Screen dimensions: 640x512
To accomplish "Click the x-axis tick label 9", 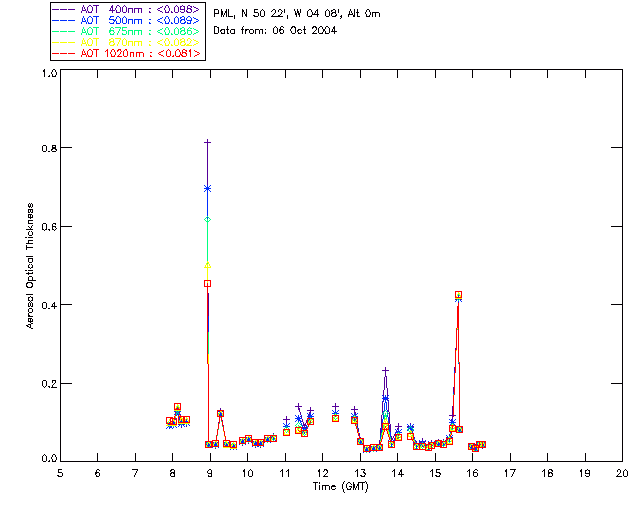I will [x=210, y=473].
